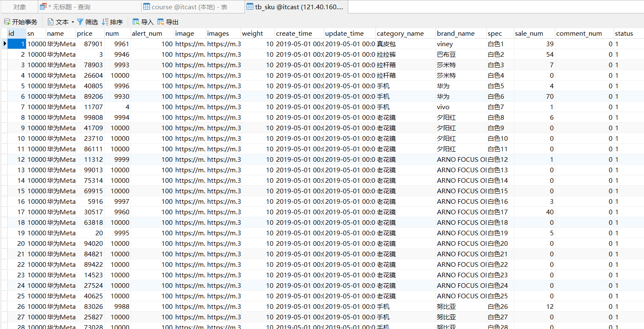Click the image column header
The height and width of the screenshot is (329, 644).
[190, 34]
